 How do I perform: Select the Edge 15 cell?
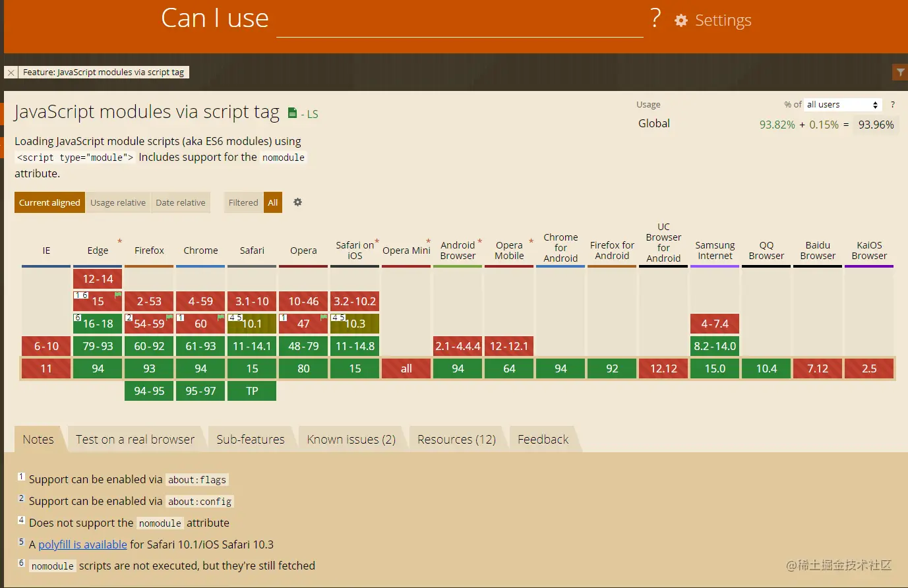(98, 301)
